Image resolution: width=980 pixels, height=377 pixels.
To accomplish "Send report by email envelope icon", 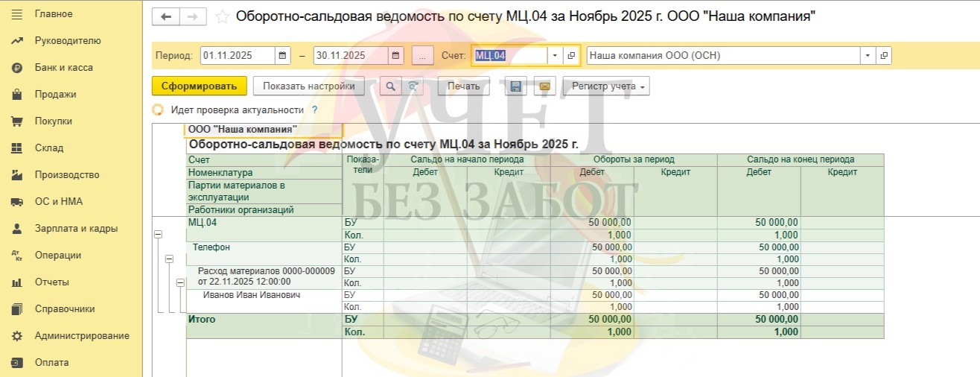I will (544, 86).
